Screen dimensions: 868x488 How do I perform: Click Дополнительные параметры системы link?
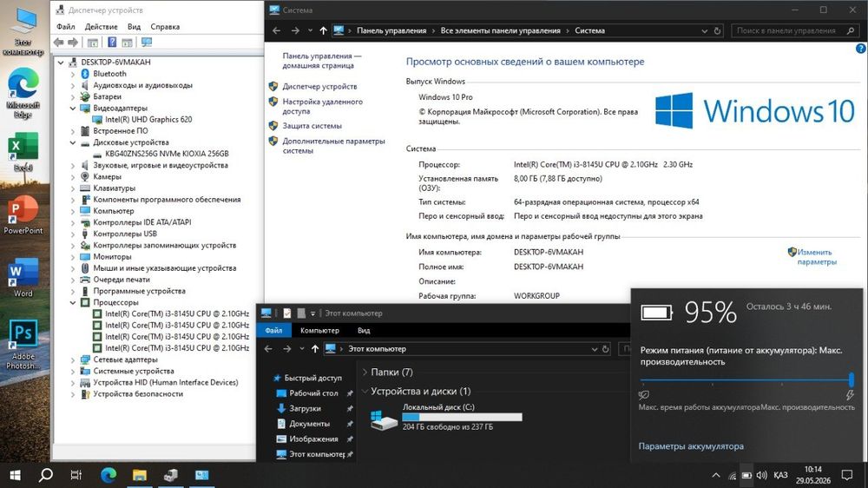pos(333,146)
